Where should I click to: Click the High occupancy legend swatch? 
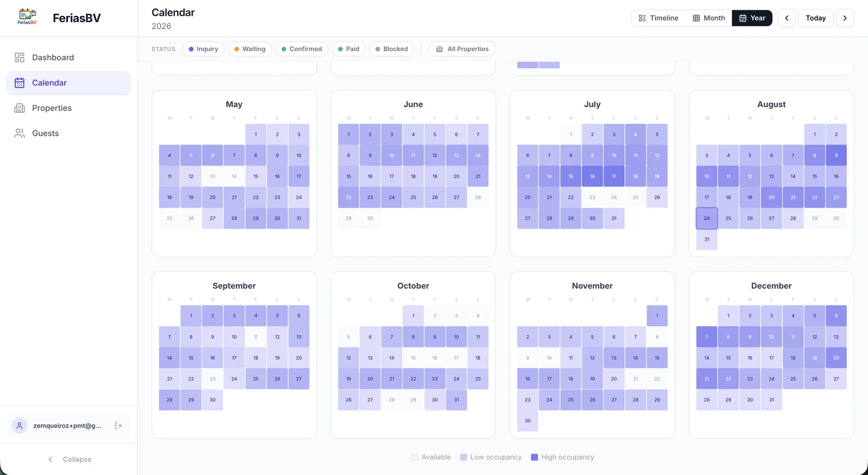coord(534,457)
